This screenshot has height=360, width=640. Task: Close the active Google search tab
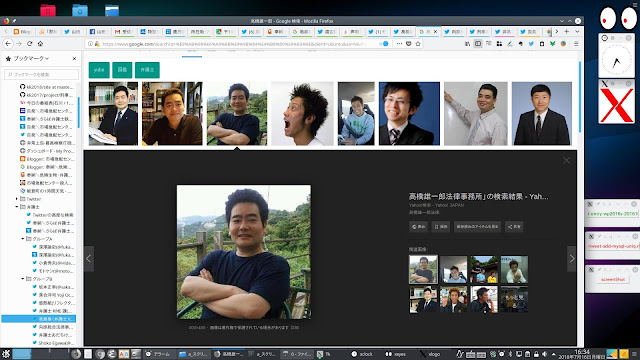tap(435, 31)
